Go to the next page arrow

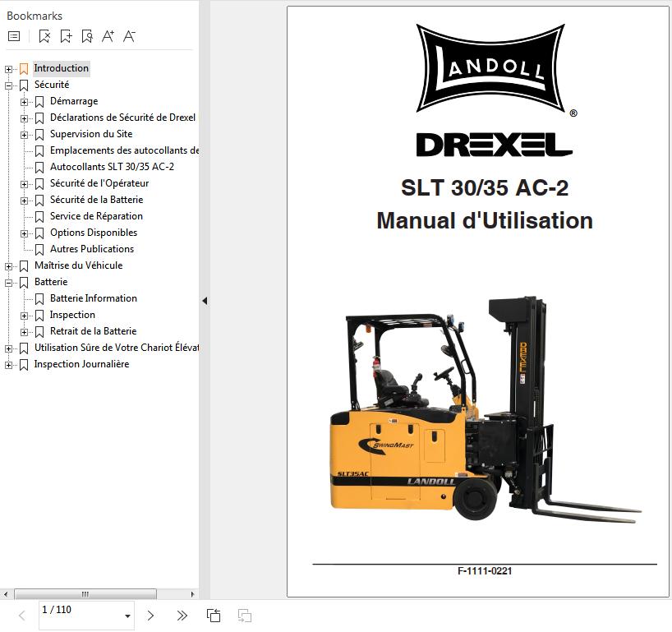click(x=150, y=616)
